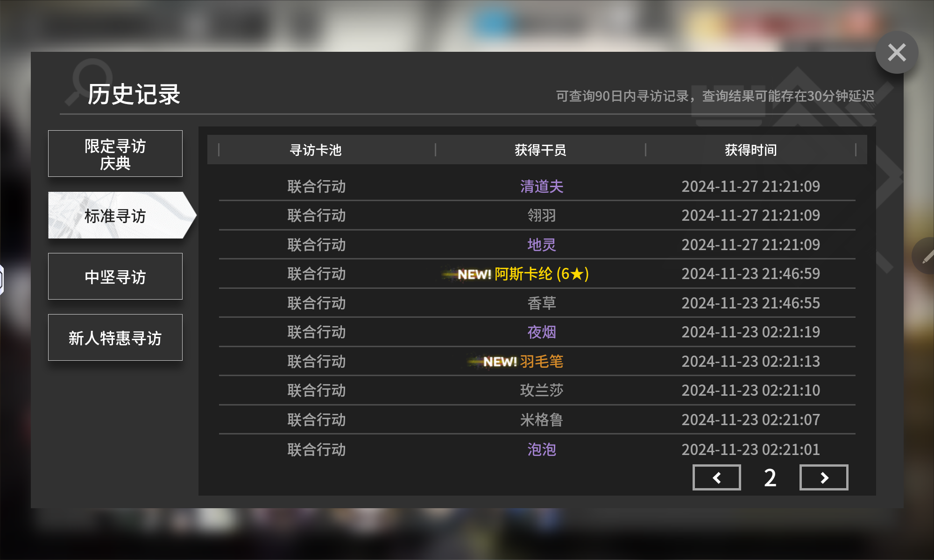Click the current page number 2

(x=770, y=477)
